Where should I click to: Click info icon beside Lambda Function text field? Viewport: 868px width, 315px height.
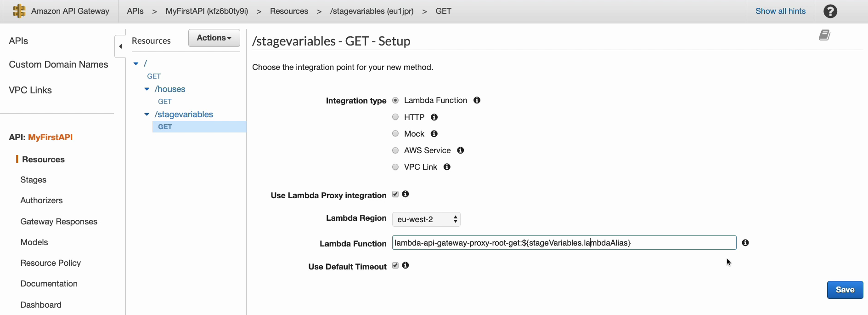(x=745, y=243)
